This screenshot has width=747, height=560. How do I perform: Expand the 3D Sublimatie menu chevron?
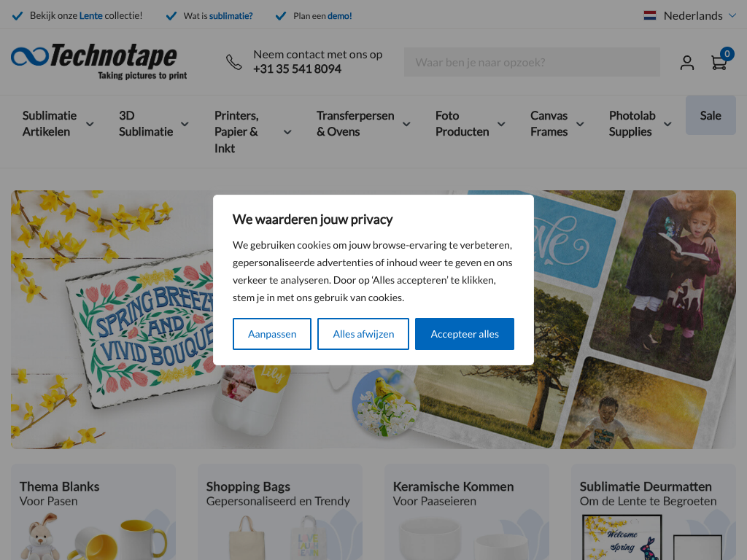click(185, 124)
